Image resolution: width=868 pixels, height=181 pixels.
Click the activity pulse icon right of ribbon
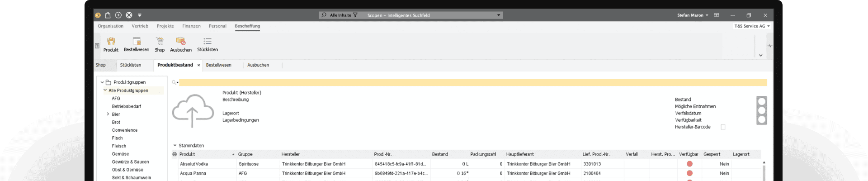769,46
